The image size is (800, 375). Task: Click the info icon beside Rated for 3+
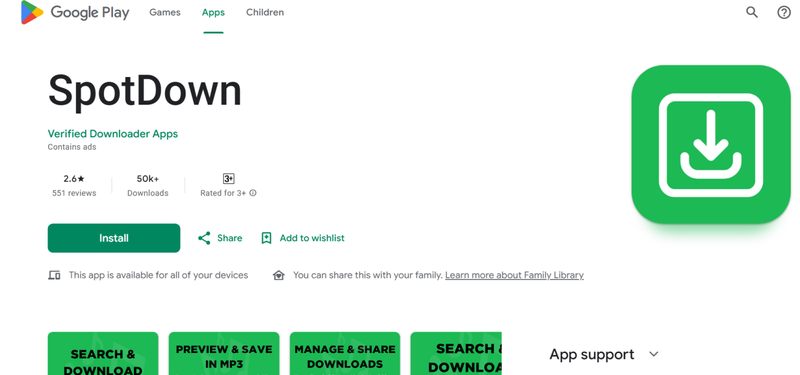point(253,193)
